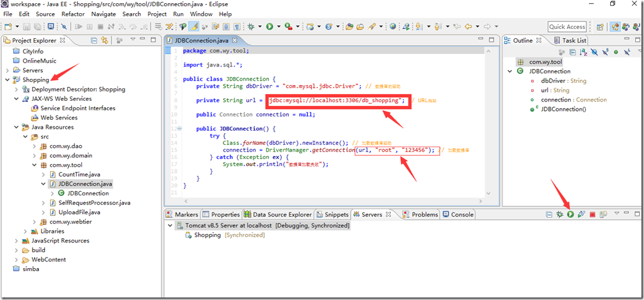This screenshot has width=644, height=300.
Task: Switch to the Console tab
Action: [458, 214]
